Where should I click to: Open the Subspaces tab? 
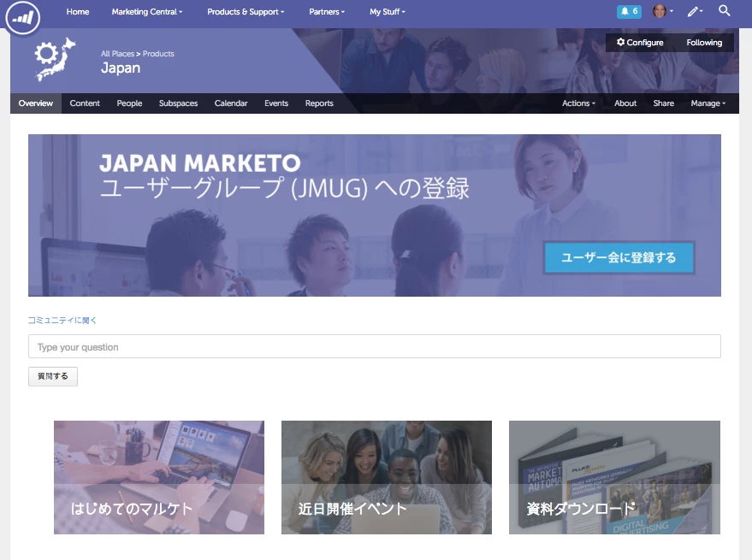pyautogui.click(x=179, y=103)
